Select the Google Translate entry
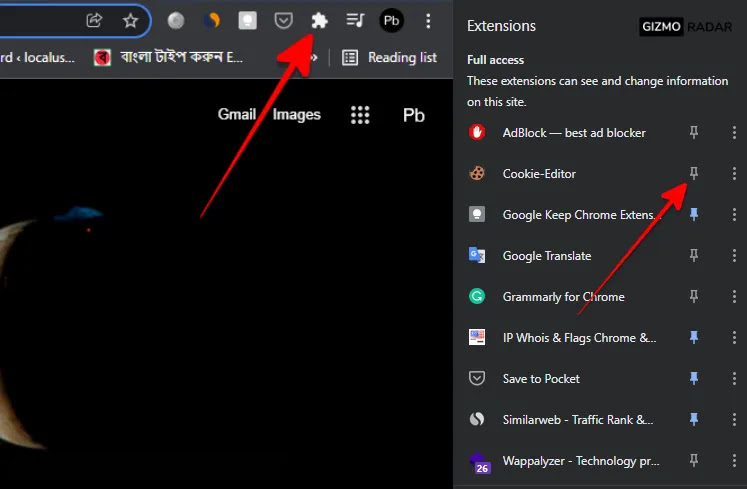 coord(547,256)
